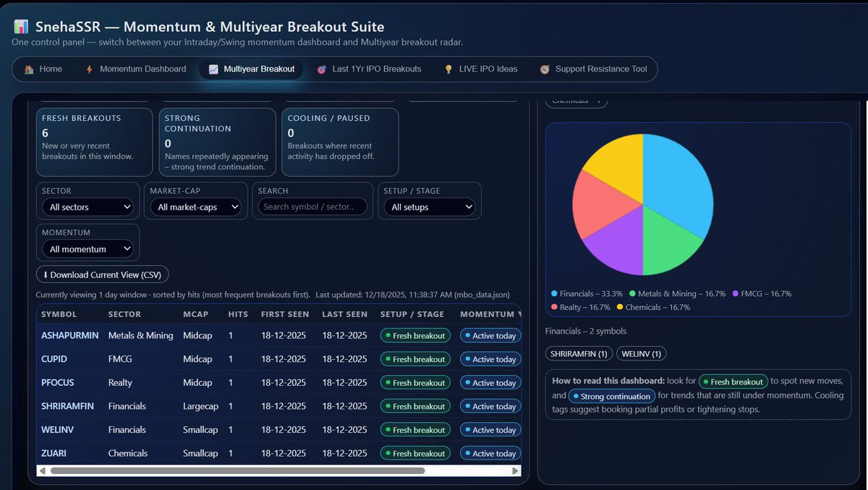Open the LIVE IPO Ideas tab
Image resolution: width=868 pixels, height=490 pixels.
click(481, 69)
